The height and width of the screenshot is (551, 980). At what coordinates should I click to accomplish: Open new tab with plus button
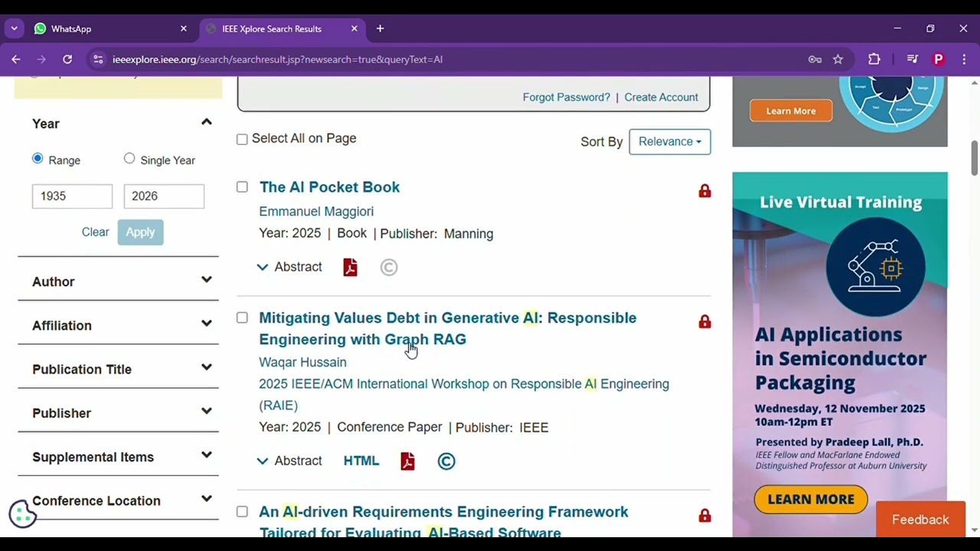380,29
